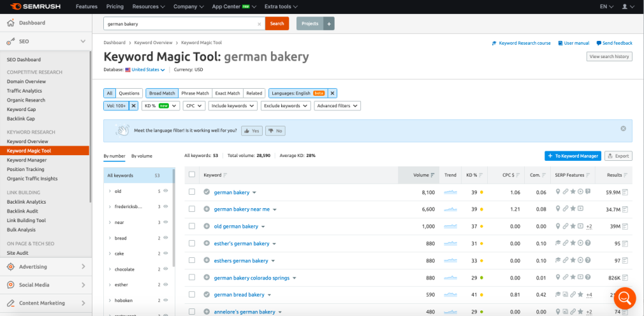
Task: Remove the Vol: 100+ filter
Action: [133, 106]
